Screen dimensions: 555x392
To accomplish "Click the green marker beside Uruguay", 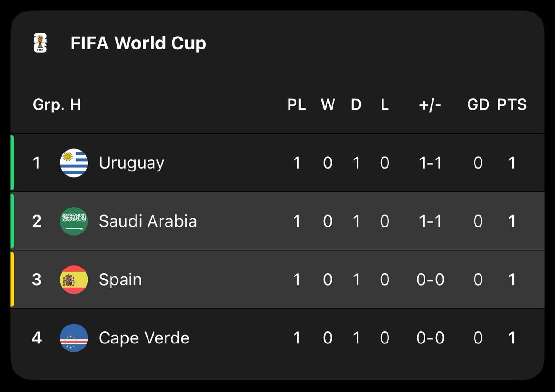I will click(x=12, y=163).
